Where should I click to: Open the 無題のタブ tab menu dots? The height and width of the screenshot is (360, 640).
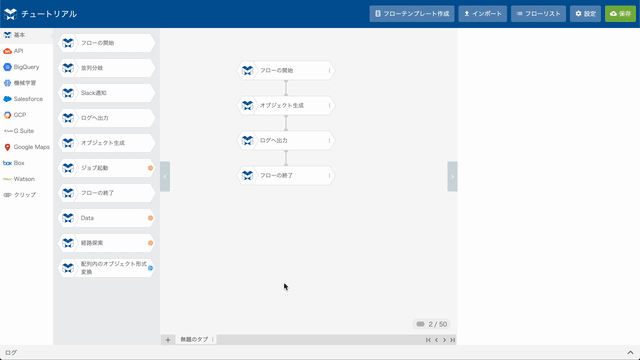tap(213, 339)
